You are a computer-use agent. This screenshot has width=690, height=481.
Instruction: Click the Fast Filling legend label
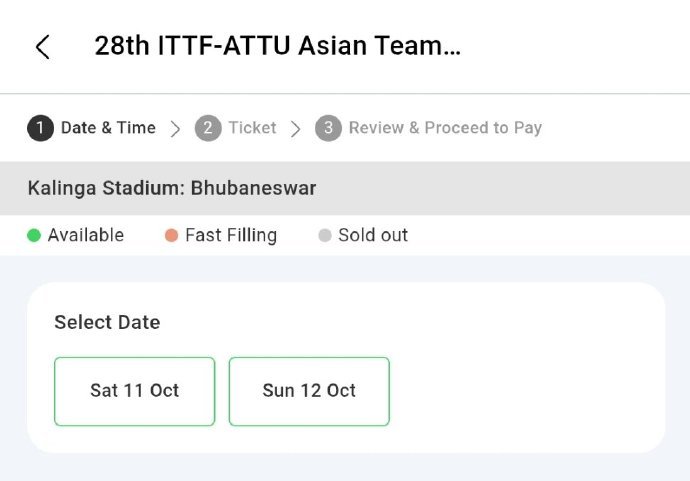[x=231, y=236]
